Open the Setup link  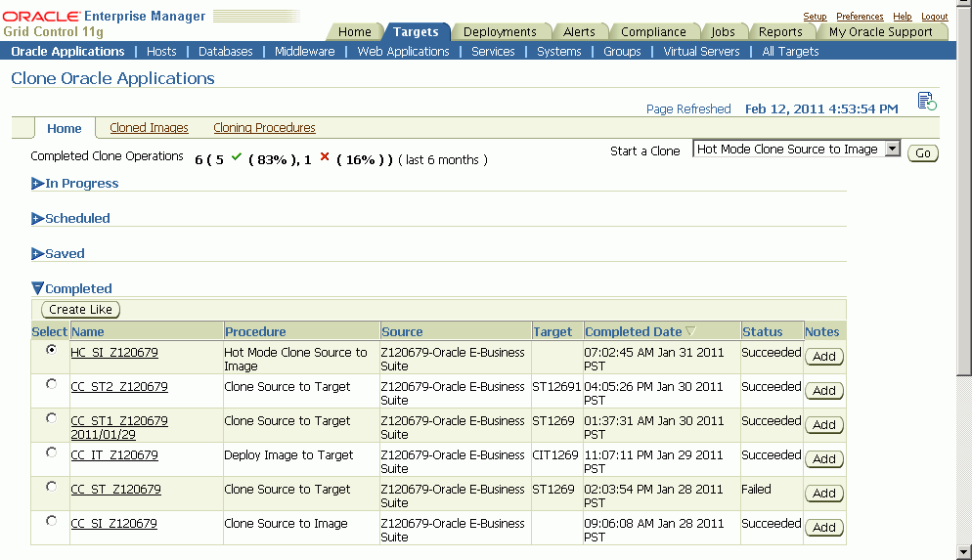(815, 16)
